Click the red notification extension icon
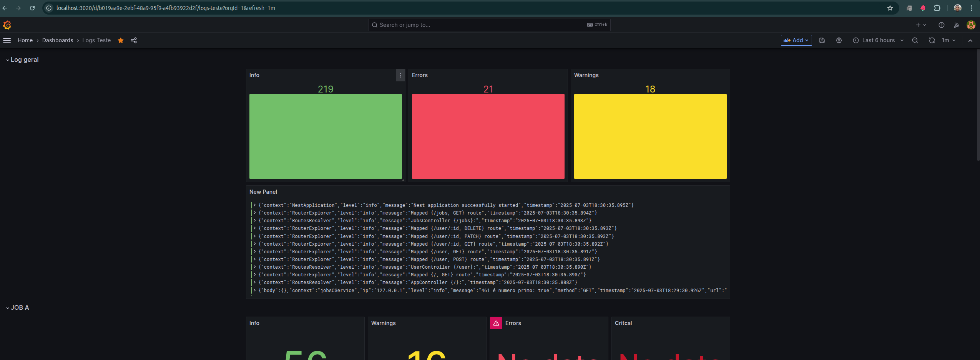Screen dimensions: 980x360 pos(923,8)
